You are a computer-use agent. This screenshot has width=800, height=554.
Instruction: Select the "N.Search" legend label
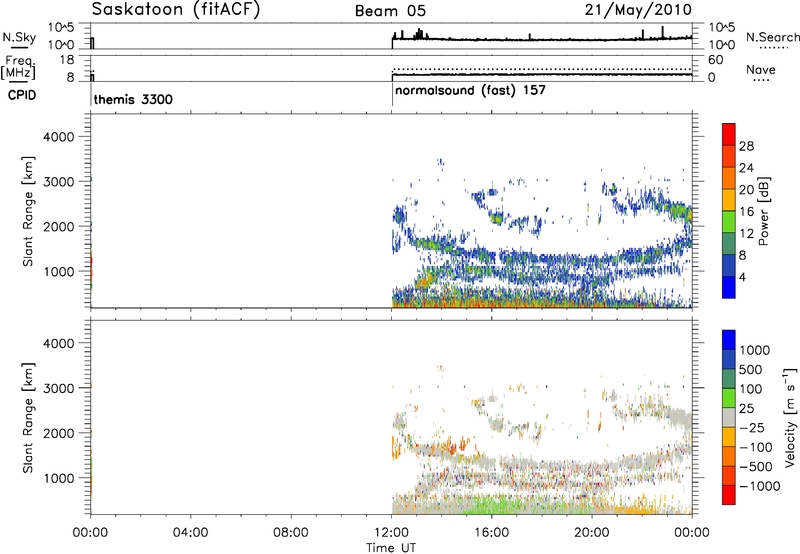point(772,37)
